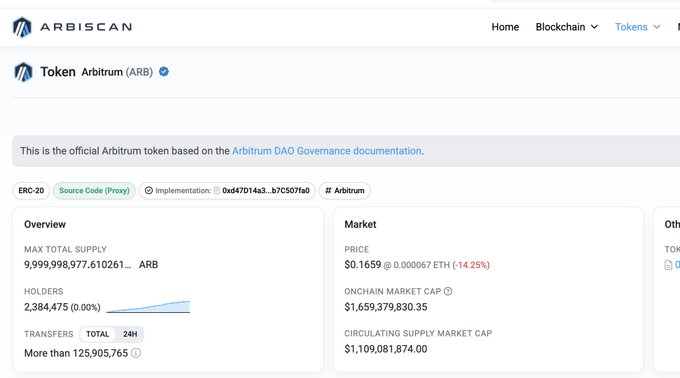Click the holders trend sparkline chart
This screenshot has width=680, height=378.
[x=148, y=306]
